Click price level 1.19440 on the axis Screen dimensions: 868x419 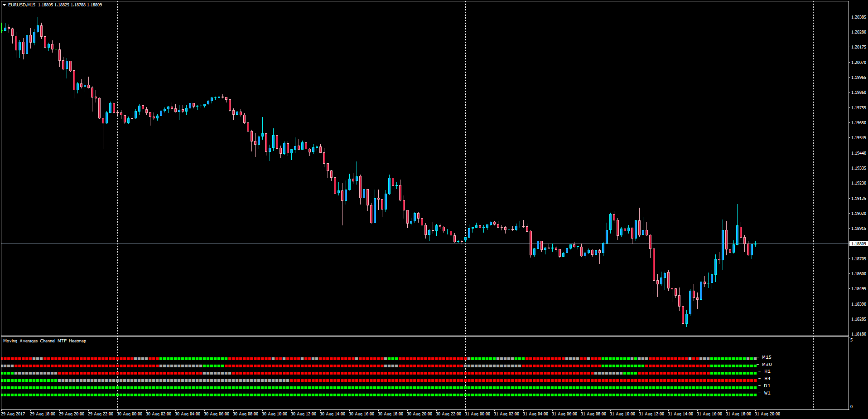[x=859, y=153]
